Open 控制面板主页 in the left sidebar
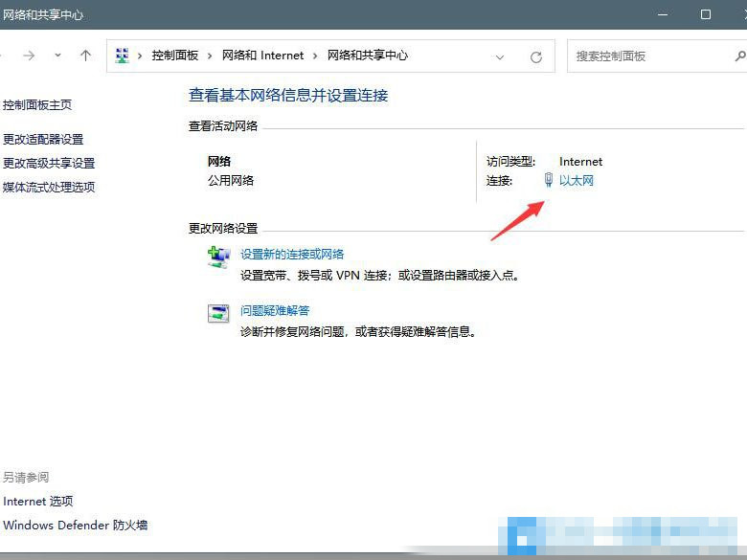The image size is (747, 560). (x=37, y=105)
